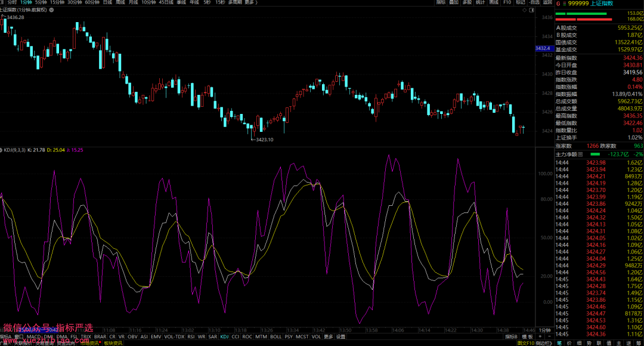Select the OBV indicator tab
This screenshot has width=644, height=346.
(x=132, y=336)
